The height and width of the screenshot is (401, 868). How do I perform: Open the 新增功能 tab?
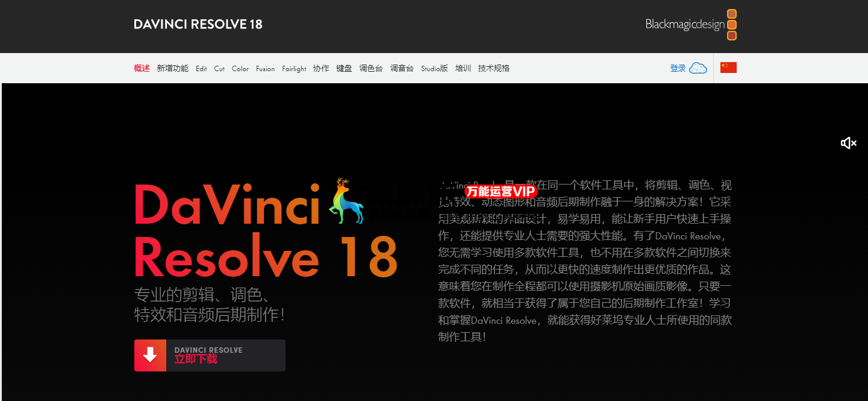click(173, 68)
